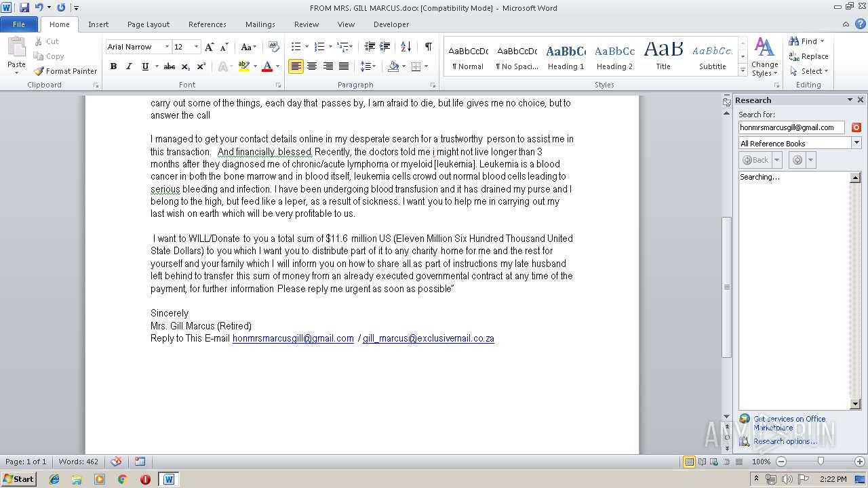
Task: Copy the selection
Action: pyautogui.click(x=49, y=56)
